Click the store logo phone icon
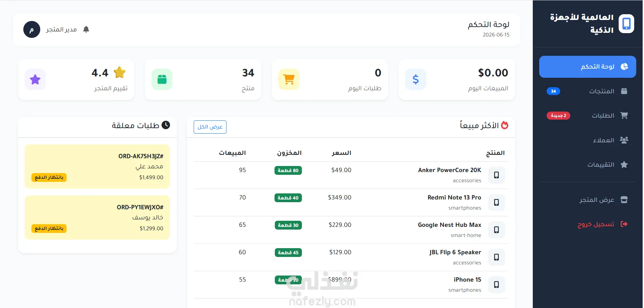Viewport: 644px width, 308px height. [x=626, y=24]
